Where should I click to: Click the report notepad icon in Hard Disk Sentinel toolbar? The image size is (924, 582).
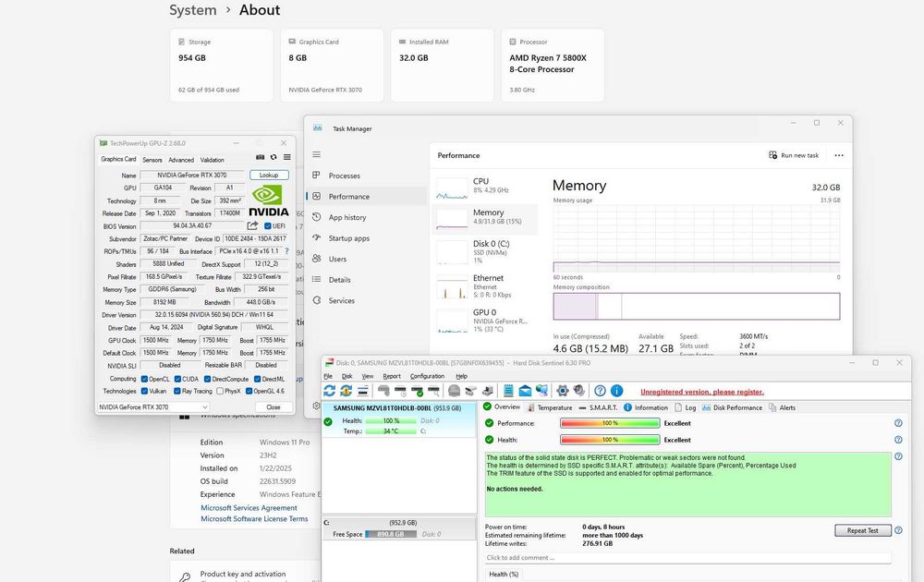point(508,391)
